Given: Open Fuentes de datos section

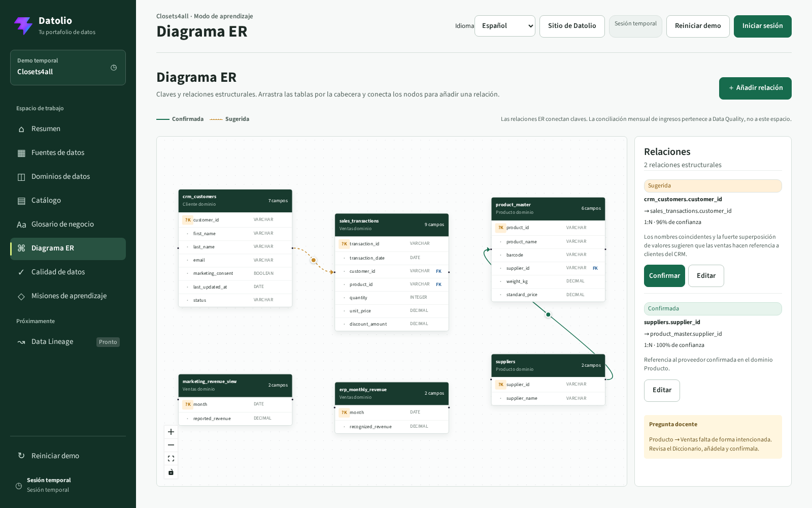Looking at the screenshot, I should point(68,153).
